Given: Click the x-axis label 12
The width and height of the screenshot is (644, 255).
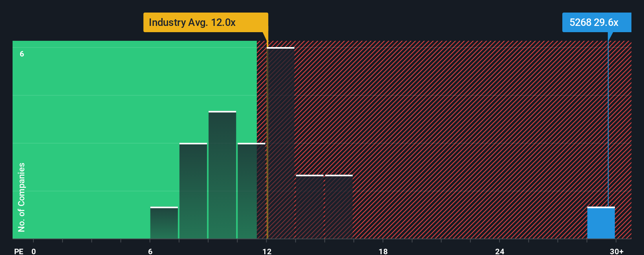Looking at the screenshot, I should pyautogui.click(x=267, y=251).
